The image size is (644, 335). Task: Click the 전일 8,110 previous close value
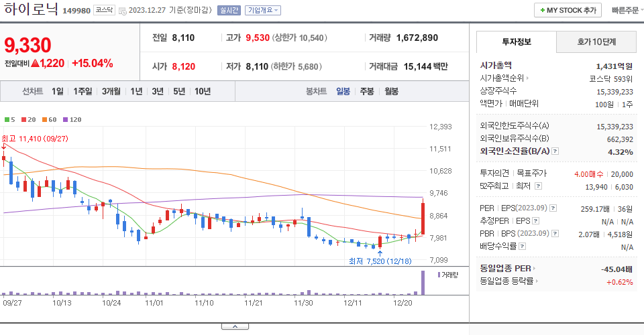point(183,38)
